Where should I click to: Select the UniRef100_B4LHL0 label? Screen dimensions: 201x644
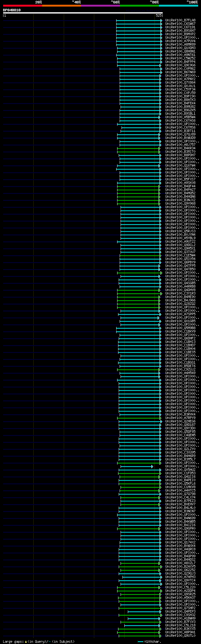coord(180,508)
